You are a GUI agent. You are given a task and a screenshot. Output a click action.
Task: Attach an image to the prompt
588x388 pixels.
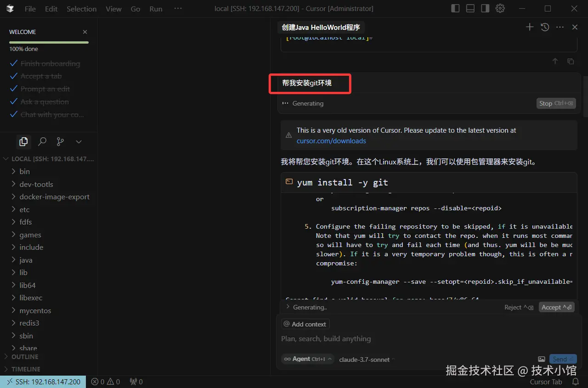click(x=542, y=359)
